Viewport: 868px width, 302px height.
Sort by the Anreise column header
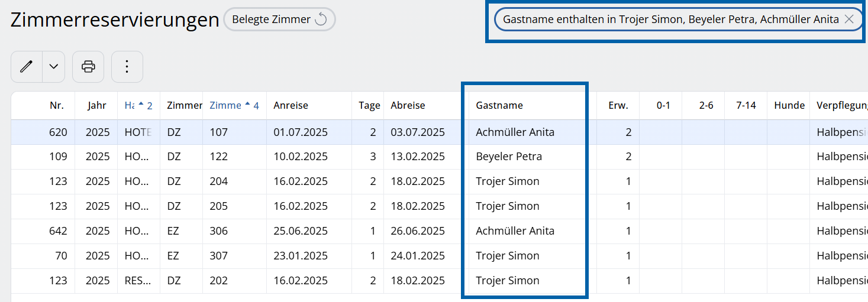(x=291, y=106)
